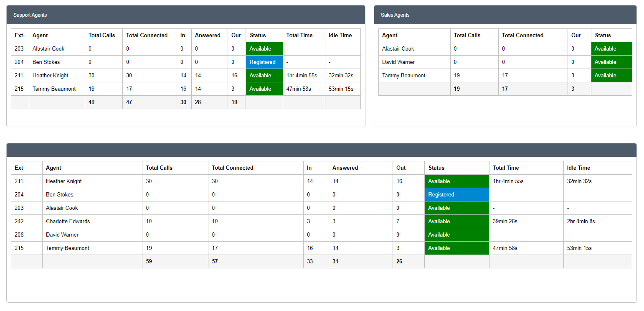This screenshot has width=644, height=311.
Task: Click the "Support Agents" panel title
Action: point(30,15)
